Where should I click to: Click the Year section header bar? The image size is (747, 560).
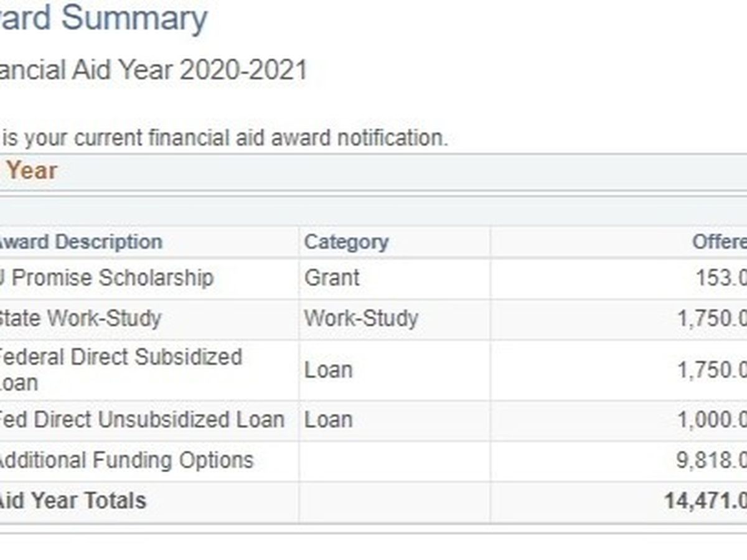(31, 171)
